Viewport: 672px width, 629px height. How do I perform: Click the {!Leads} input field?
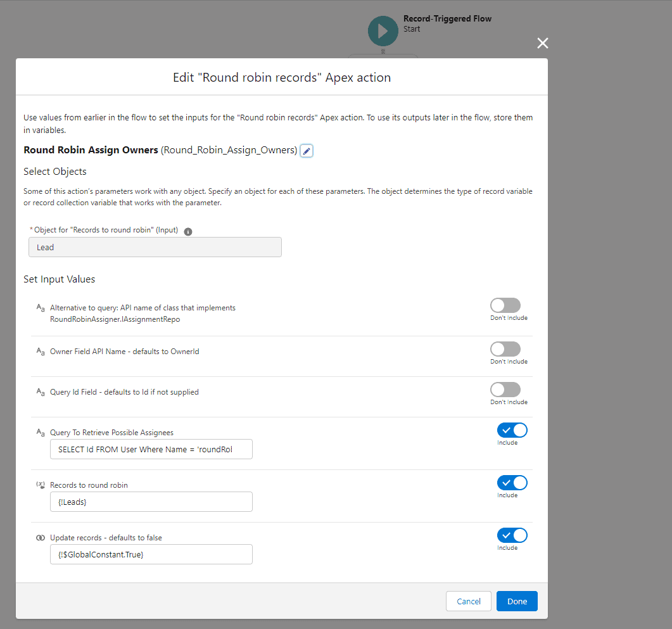click(x=151, y=502)
